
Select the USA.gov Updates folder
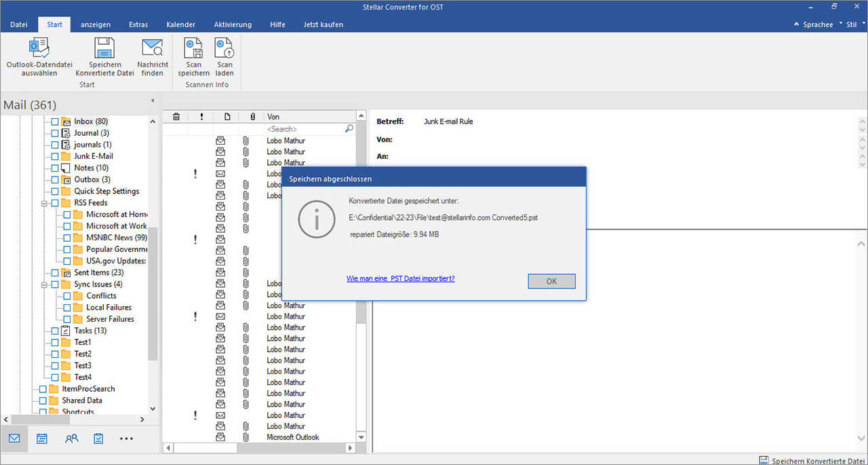(x=116, y=261)
